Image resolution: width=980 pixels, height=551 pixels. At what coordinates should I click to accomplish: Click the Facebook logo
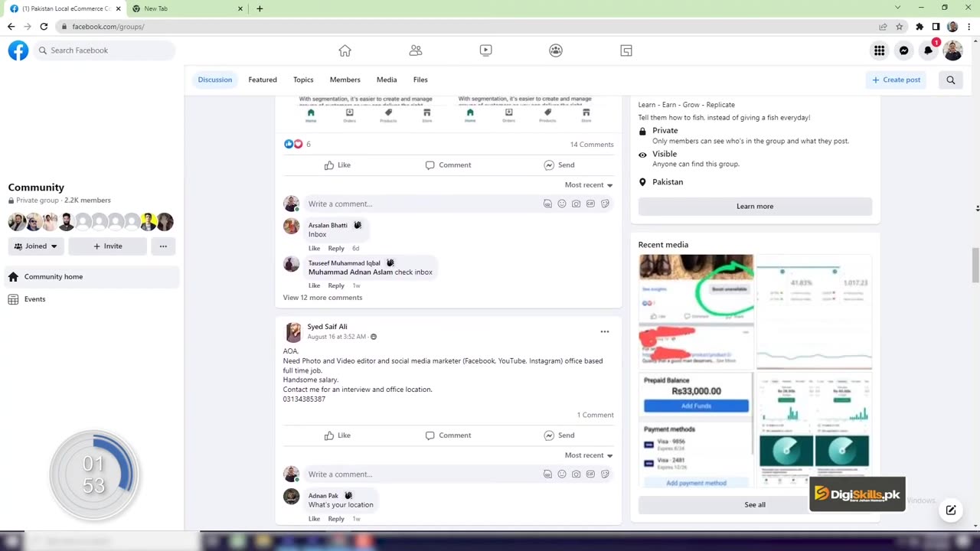coord(18,51)
